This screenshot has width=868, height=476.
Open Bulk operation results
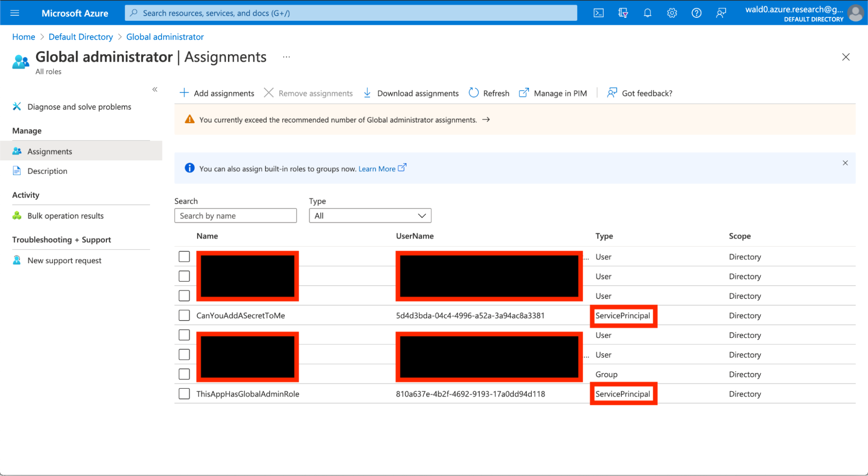[x=65, y=216]
